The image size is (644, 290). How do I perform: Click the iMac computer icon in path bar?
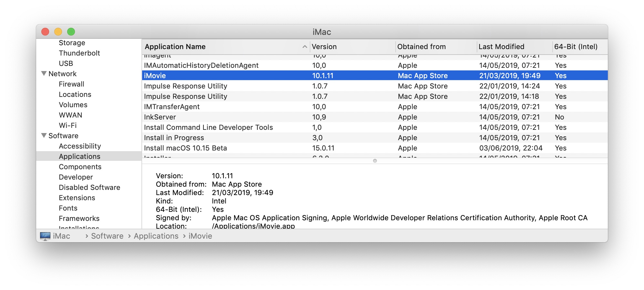(45, 236)
